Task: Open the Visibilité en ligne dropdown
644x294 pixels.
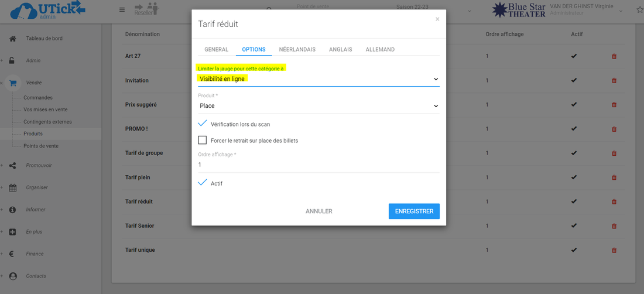Action: pos(318,79)
